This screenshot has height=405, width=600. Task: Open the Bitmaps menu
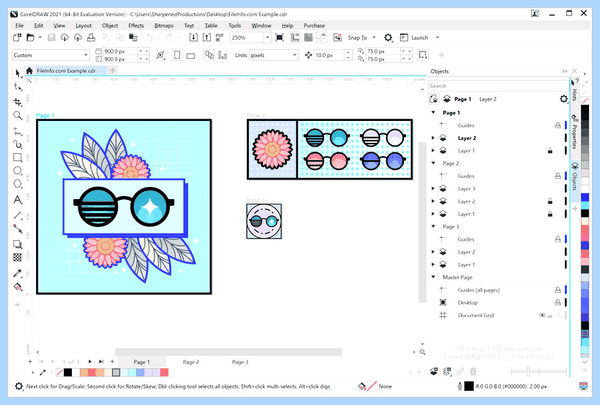point(164,26)
